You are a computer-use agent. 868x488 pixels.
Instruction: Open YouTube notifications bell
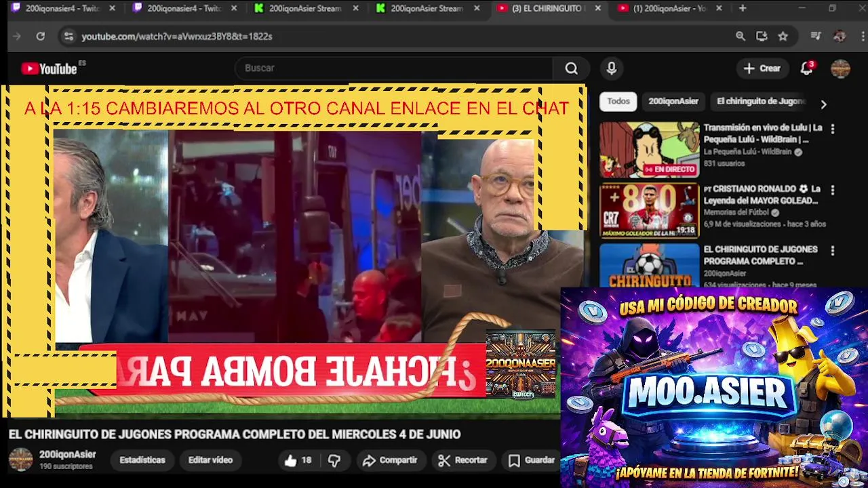click(x=806, y=68)
